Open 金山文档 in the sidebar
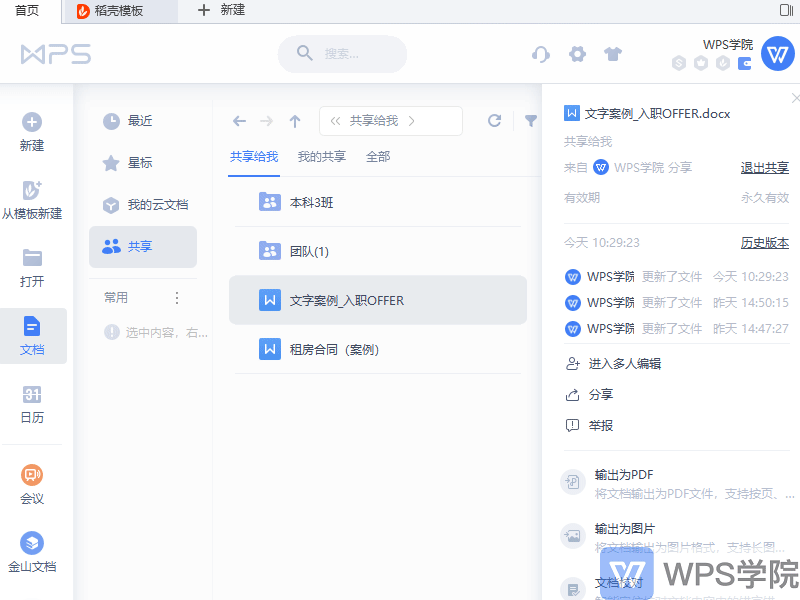This screenshot has height=600, width=800. [32, 553]
